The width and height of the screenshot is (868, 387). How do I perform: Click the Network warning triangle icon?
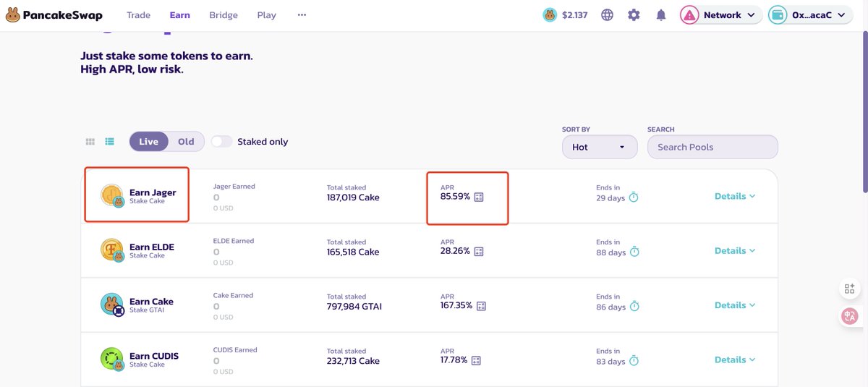tap(689, 14)
